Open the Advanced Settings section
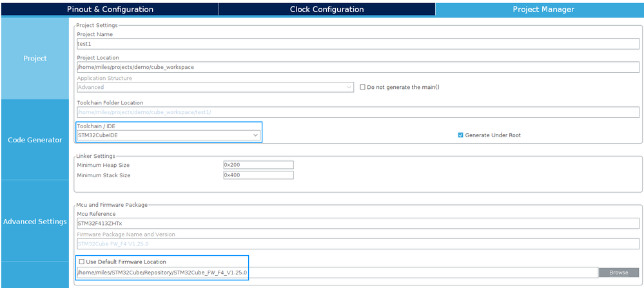The height and width of the screenshot is (288, 644). [35, 222]
